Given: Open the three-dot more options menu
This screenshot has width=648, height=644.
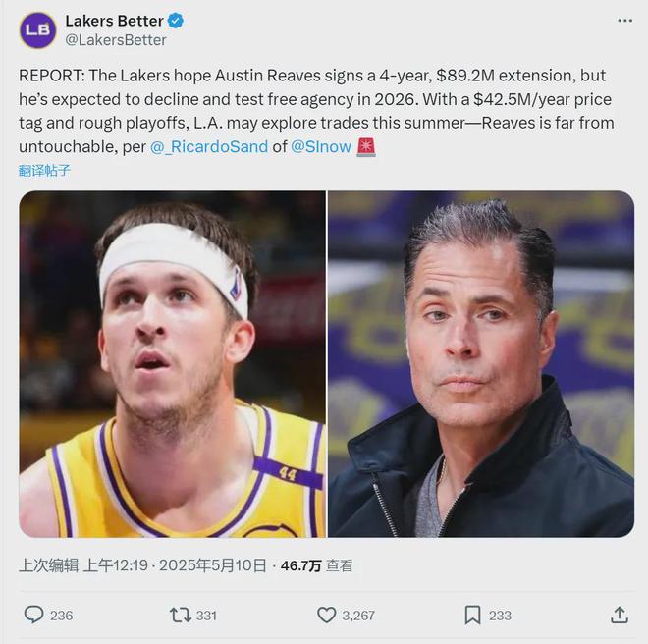Looking at the screenshot, I should pyautogui.click(x=624, y=21).
